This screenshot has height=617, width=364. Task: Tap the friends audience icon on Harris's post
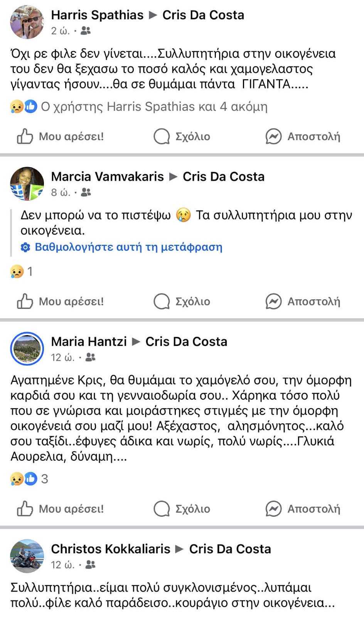coord(86,31)
